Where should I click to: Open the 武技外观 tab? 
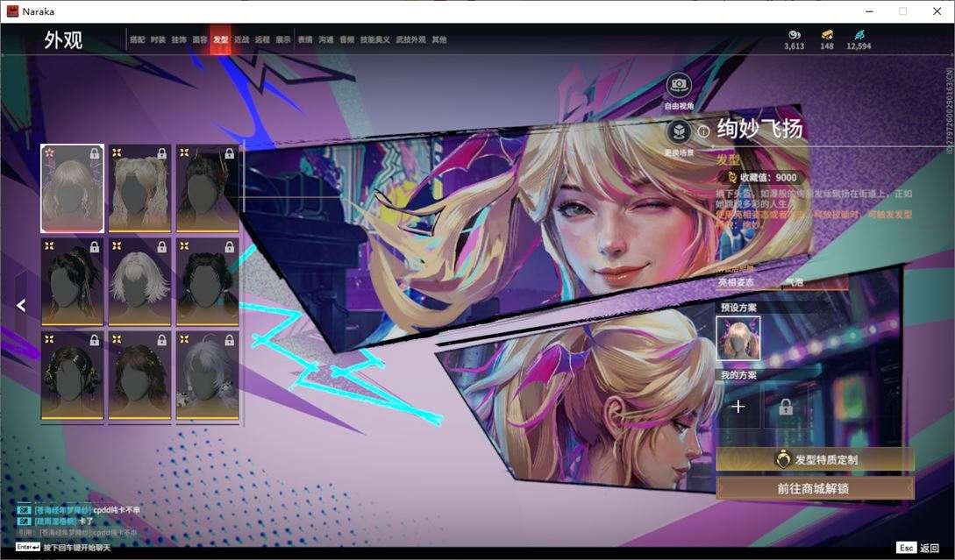pos(411,39)
